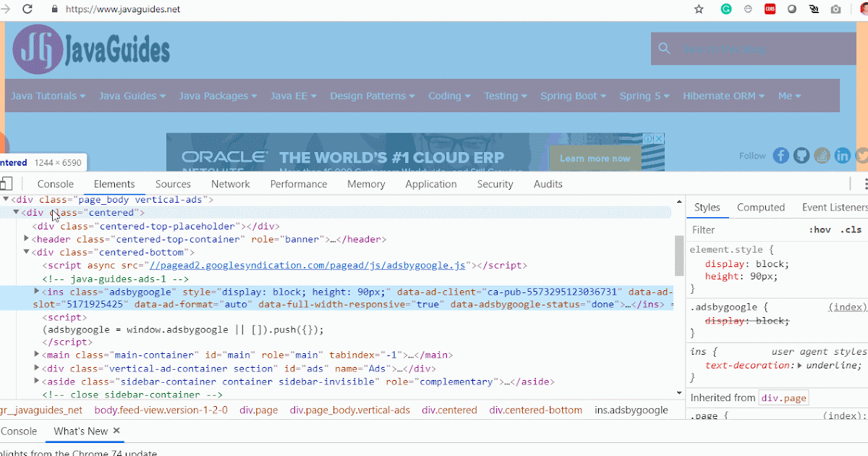Toggle the .cls class editor
This screenshot has width=868, height=456.
point(851,229)
